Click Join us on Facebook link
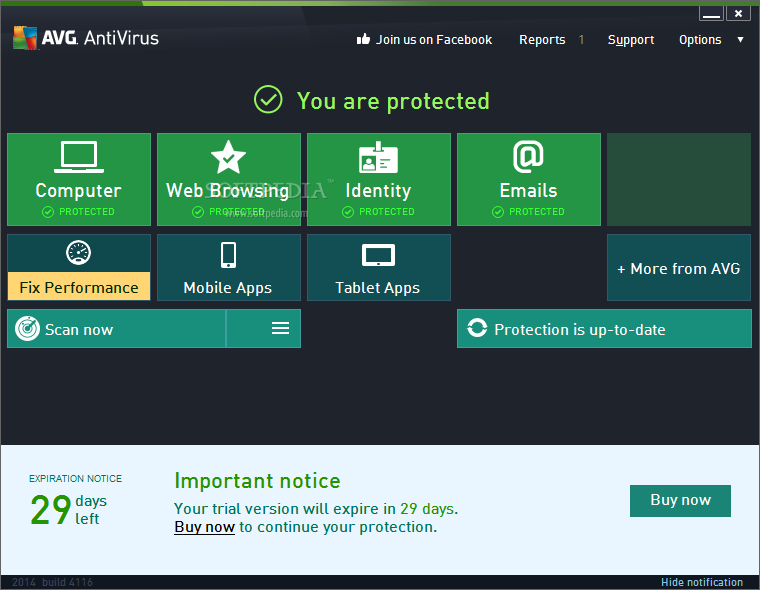The image size is (760, 590). pos(434,40)
